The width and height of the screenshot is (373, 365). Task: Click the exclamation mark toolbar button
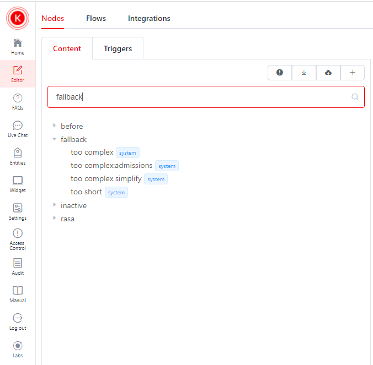click(x=280, y=72)
